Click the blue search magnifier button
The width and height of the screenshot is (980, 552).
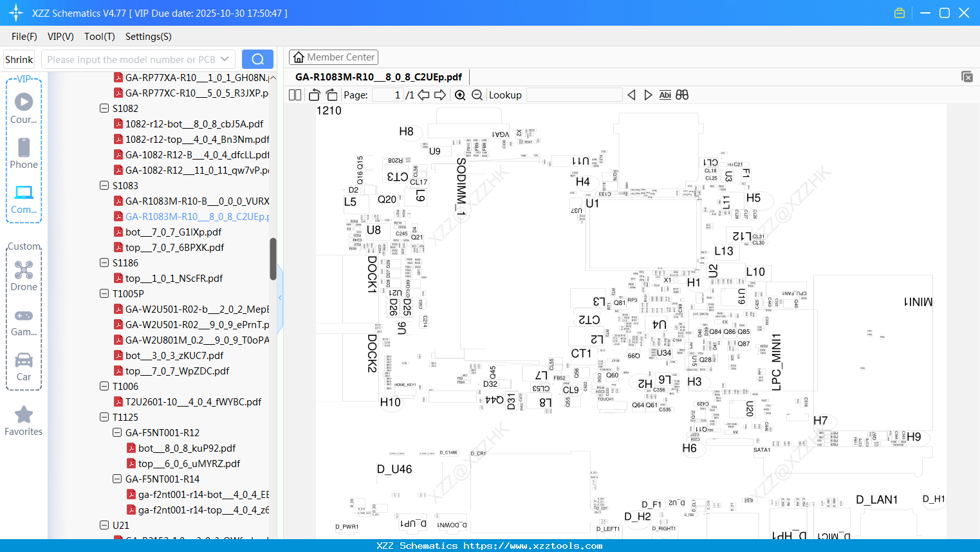(x=257, y=59)
